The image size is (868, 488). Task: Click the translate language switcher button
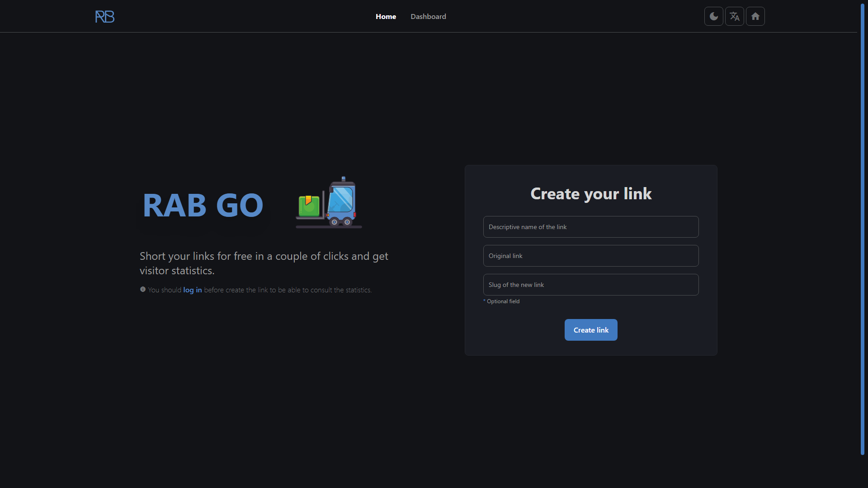pos(735,16)
